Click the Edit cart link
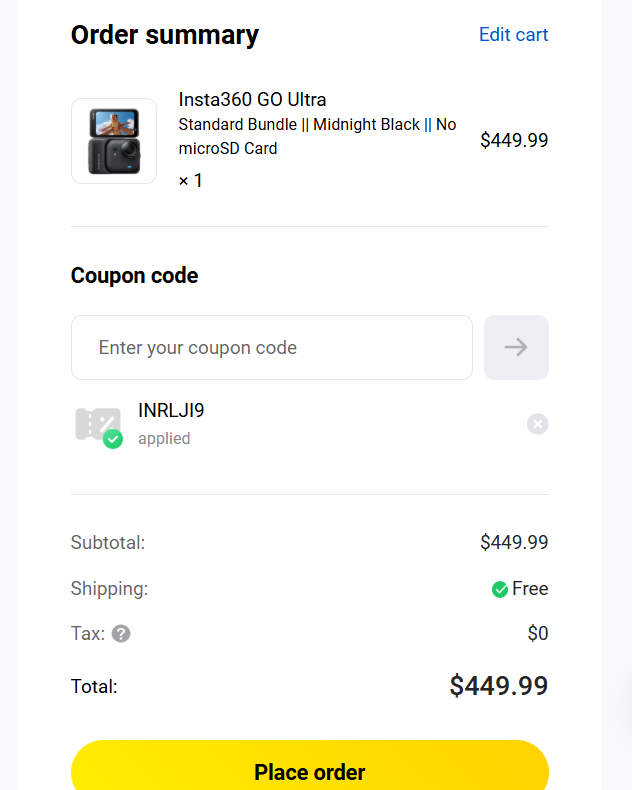The width and height of the screenshot is (632, 790). [x=513, y=34]
